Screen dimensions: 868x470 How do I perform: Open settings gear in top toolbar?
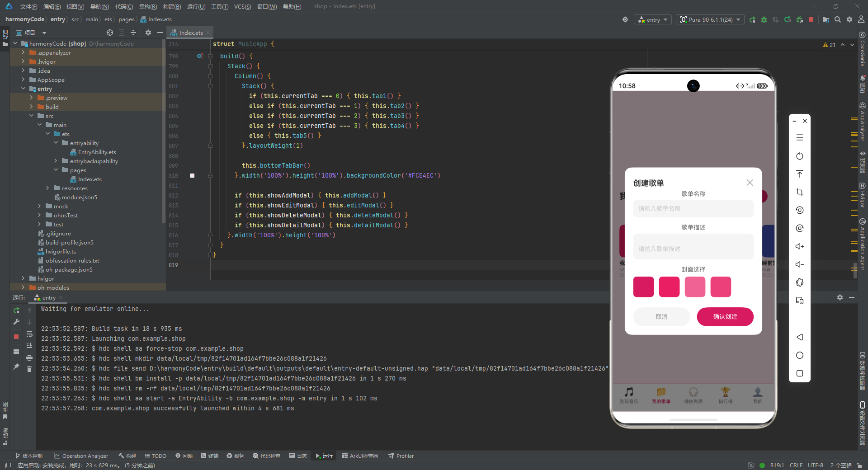click(x=849, y=19)
